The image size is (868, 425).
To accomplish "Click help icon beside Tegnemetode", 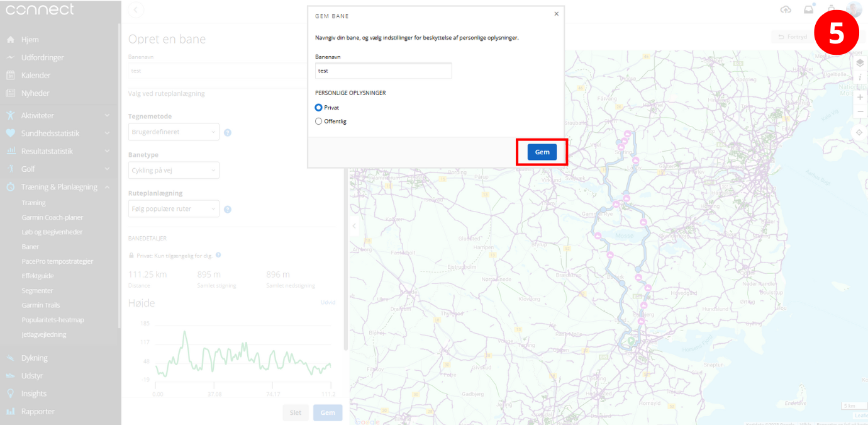I will pos(228,133).
